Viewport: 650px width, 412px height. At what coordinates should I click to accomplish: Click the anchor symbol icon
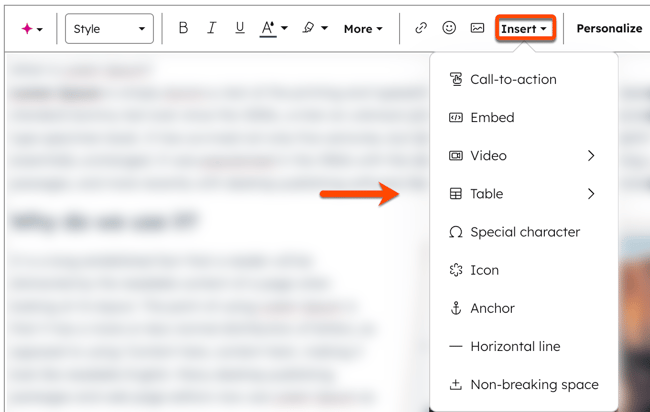(x=456, y=308)
